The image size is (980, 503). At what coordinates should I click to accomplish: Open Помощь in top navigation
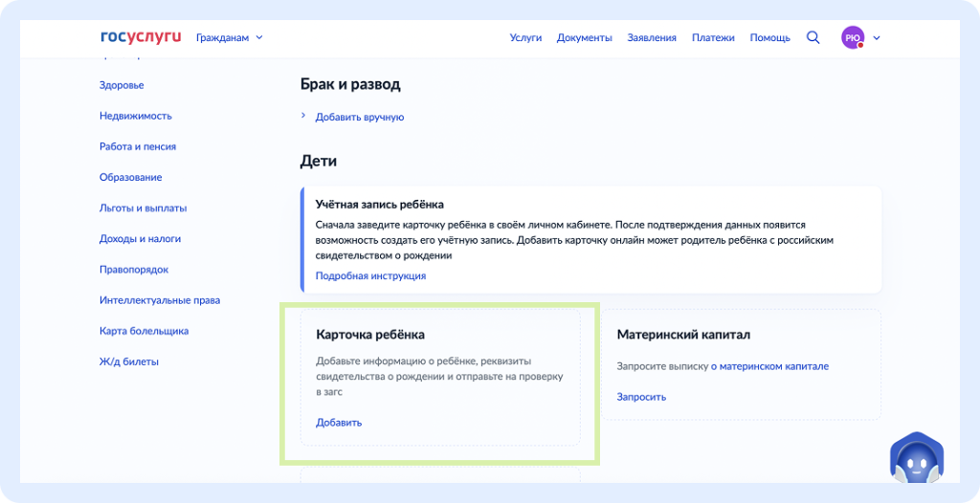point(769,37)
